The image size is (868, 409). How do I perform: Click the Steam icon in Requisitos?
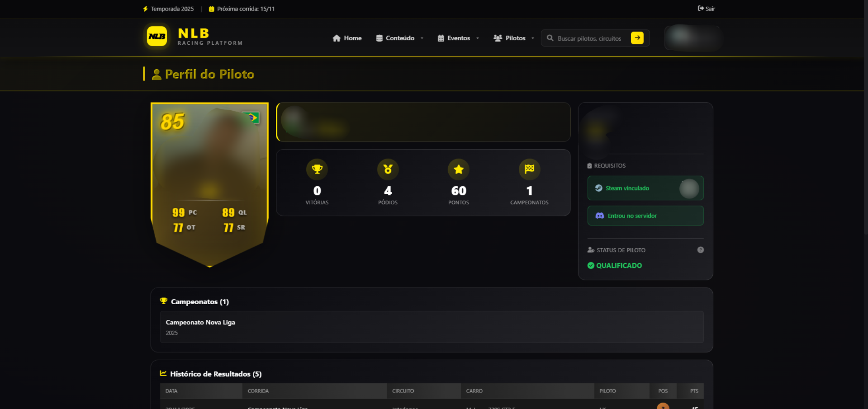(598, 188)
